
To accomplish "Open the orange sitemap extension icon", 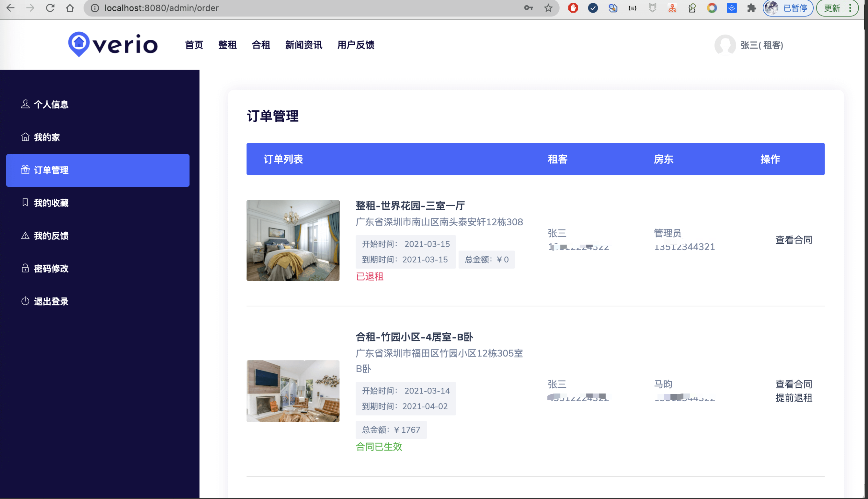I will 672,8.
